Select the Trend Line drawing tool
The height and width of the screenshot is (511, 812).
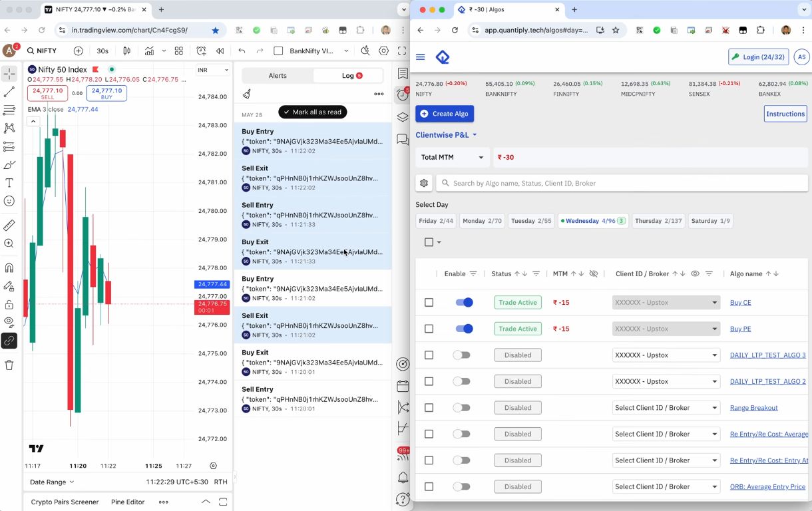click(x=9, y=90)
